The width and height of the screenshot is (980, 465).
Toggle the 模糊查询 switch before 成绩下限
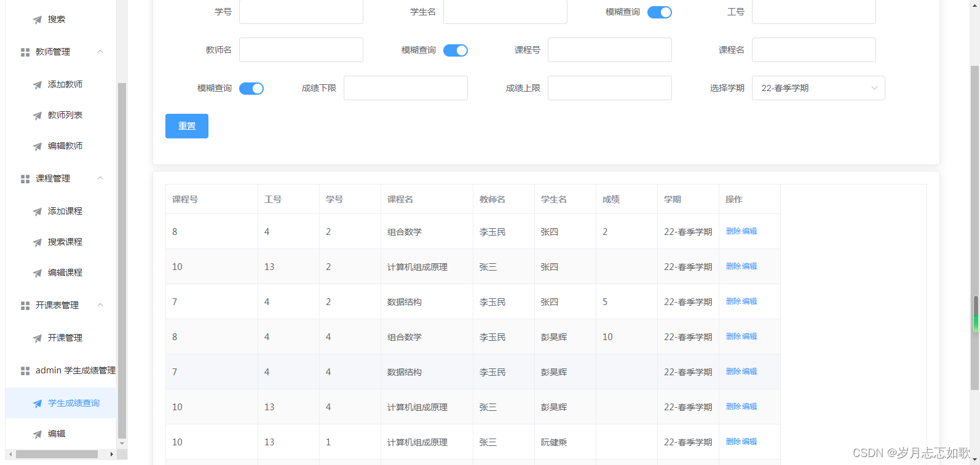tap(251, 89)
